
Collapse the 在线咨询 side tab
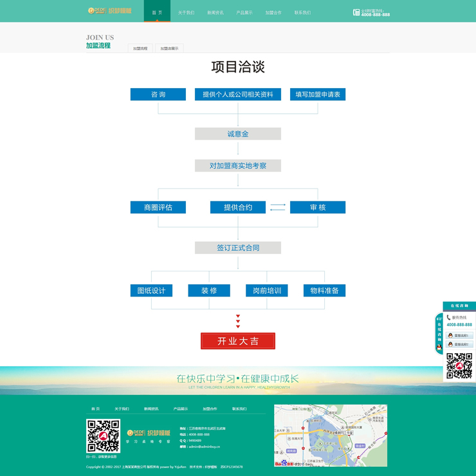[x=439, y=333]
